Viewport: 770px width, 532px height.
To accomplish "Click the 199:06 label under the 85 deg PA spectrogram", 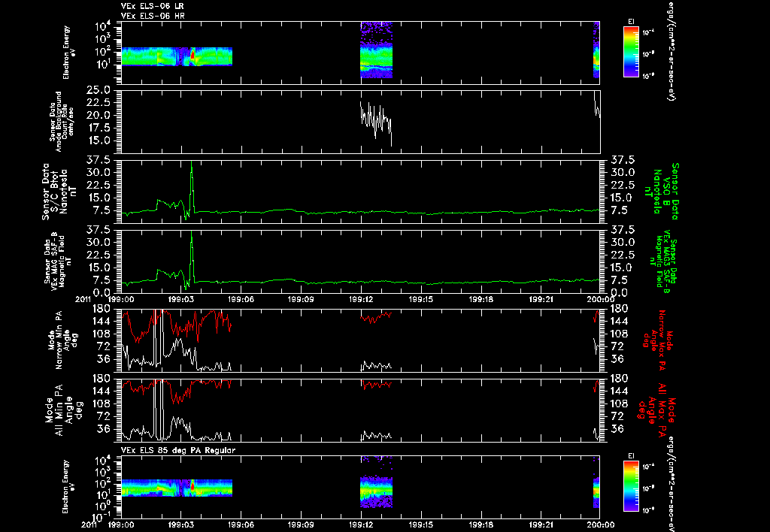I will click(x=241, y=524).
